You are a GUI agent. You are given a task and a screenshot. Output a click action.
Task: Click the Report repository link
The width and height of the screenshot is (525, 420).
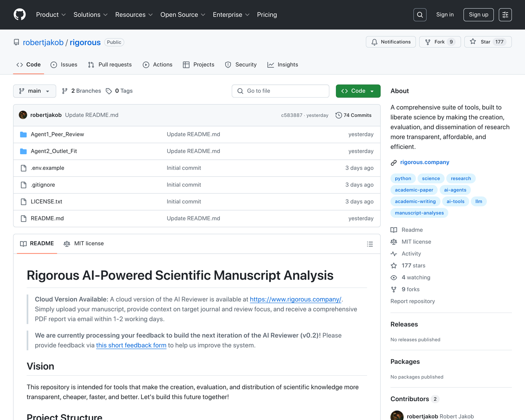coord(413,301)
